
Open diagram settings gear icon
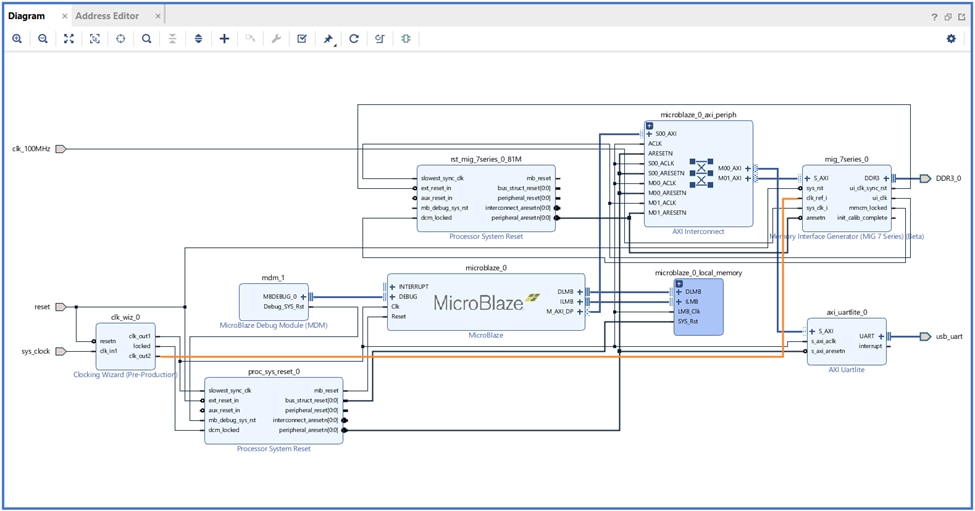(x=951, y=39)
